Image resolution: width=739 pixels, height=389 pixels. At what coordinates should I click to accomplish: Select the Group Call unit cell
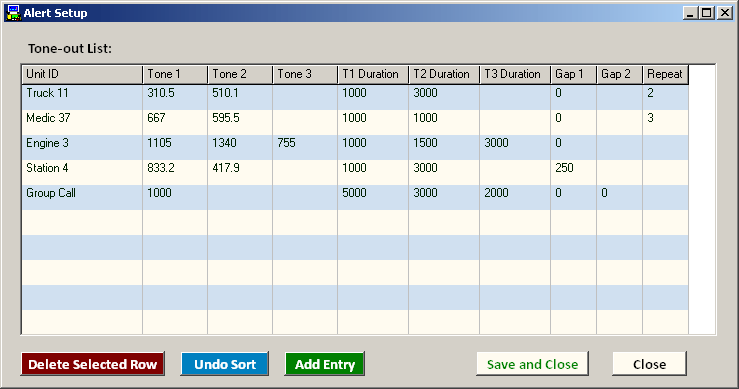click(x=82, y=197)
